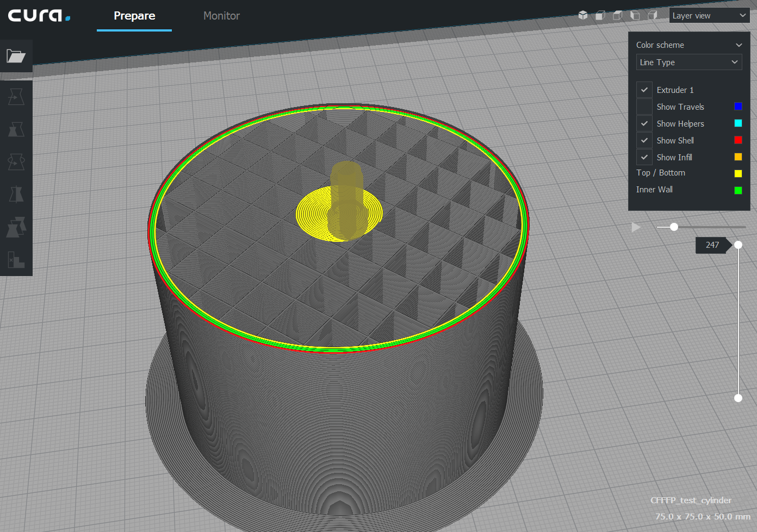Screen dimensions: 757x532
Task: Enable the Show Travels checkbox
Action: coord(644,107)
